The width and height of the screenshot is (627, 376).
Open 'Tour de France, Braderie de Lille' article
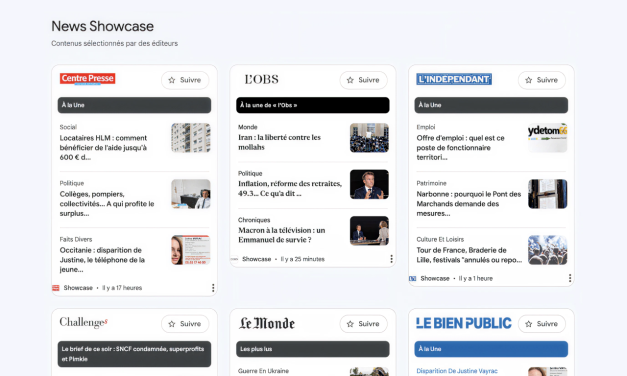tap(469, 255)
